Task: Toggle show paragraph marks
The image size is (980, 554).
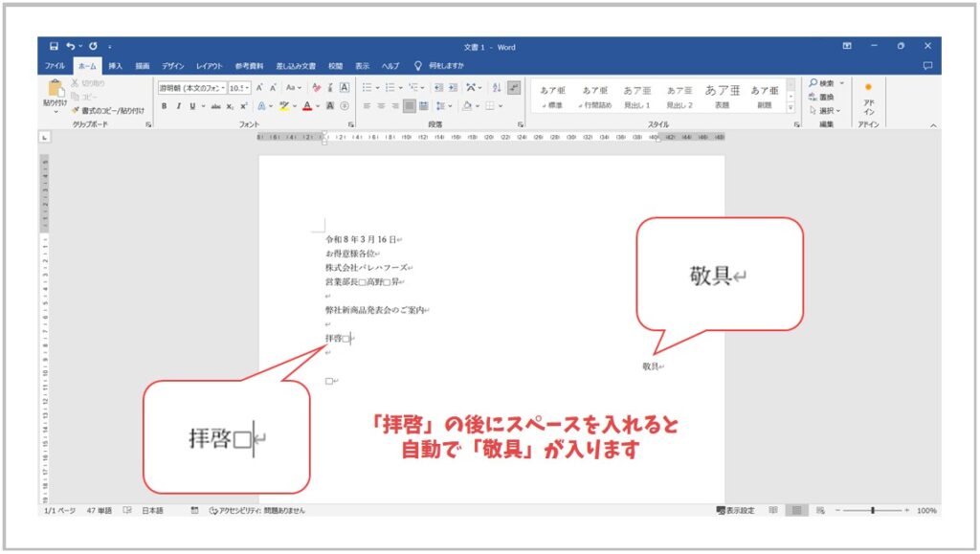Action: [514, 88]
